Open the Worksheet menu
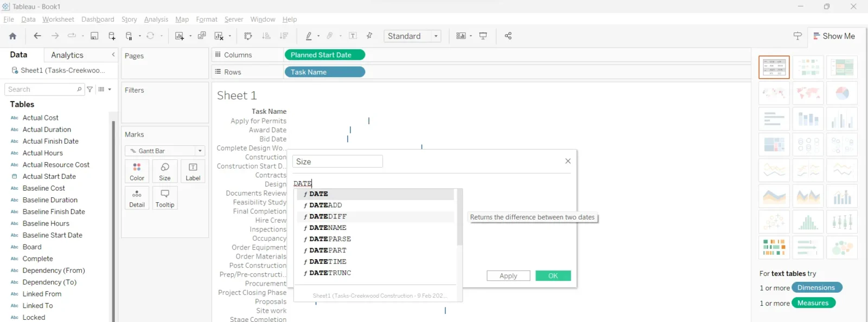 (58, 20)
